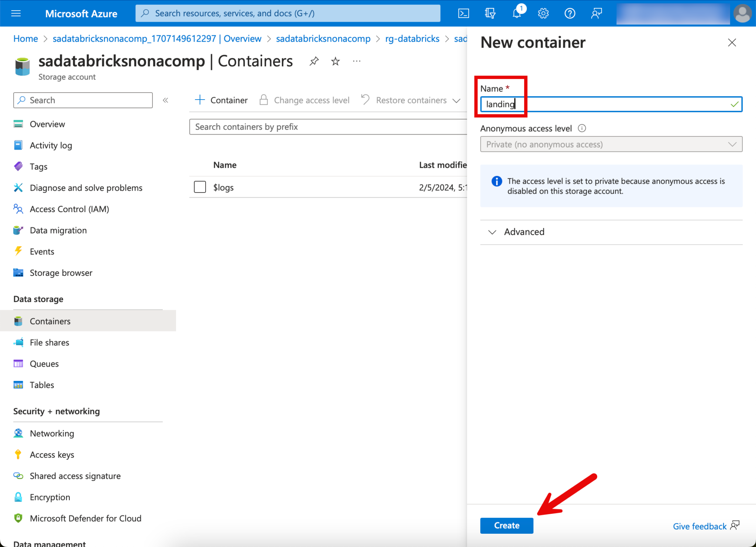756x547 pixels.
Task: Go to Storage browser
Action: point(61,273)
